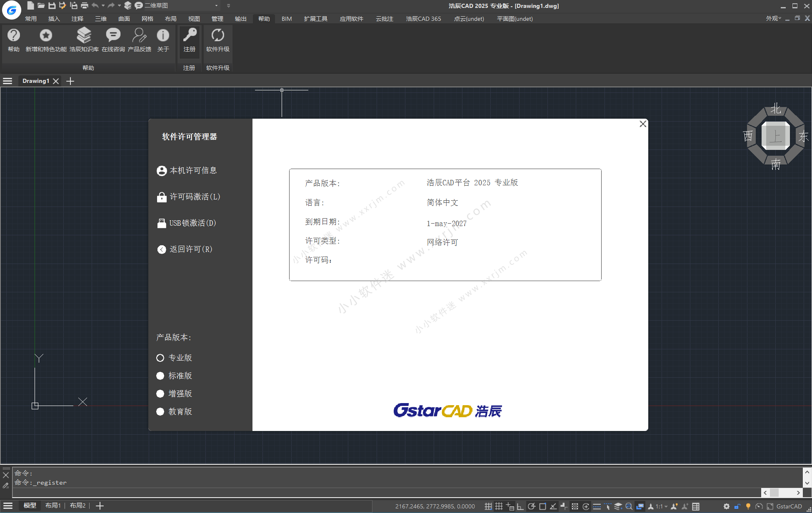The image size is (812, 513).
Task: Click 上 face of the view cube
Action: point(776,136)
